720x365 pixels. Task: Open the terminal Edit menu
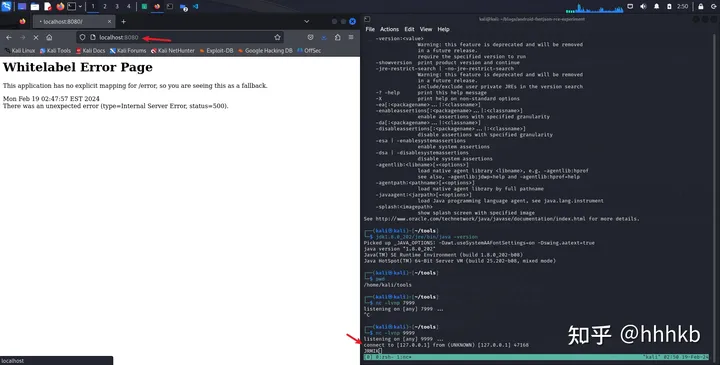point(409,29)
